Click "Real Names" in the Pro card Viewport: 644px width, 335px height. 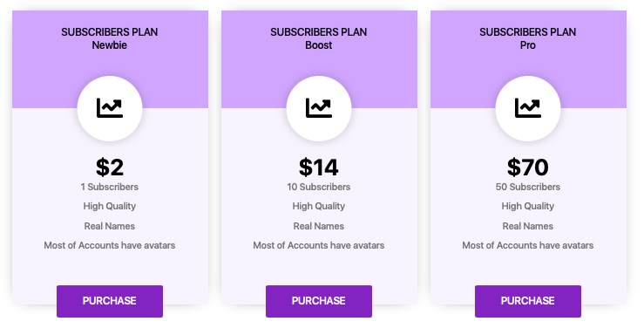point(528,226)
